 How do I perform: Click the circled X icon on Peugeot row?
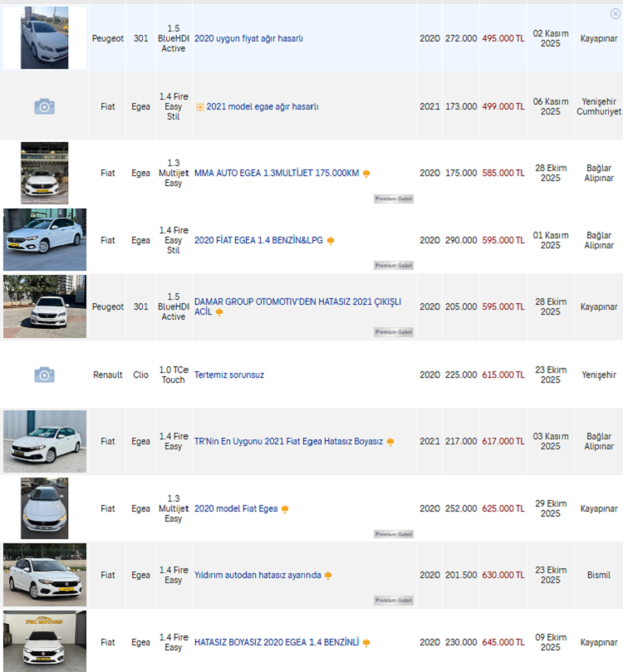point(615,14)
